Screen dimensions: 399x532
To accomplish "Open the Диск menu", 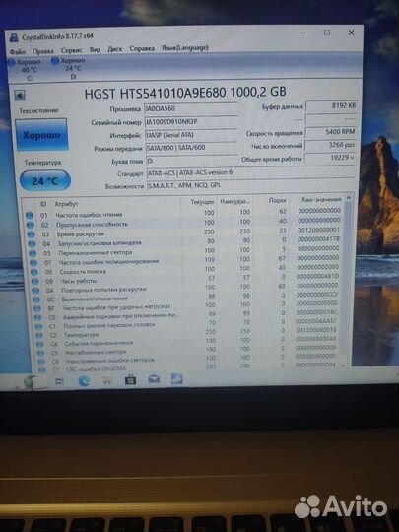I will [x=115, y=49].
